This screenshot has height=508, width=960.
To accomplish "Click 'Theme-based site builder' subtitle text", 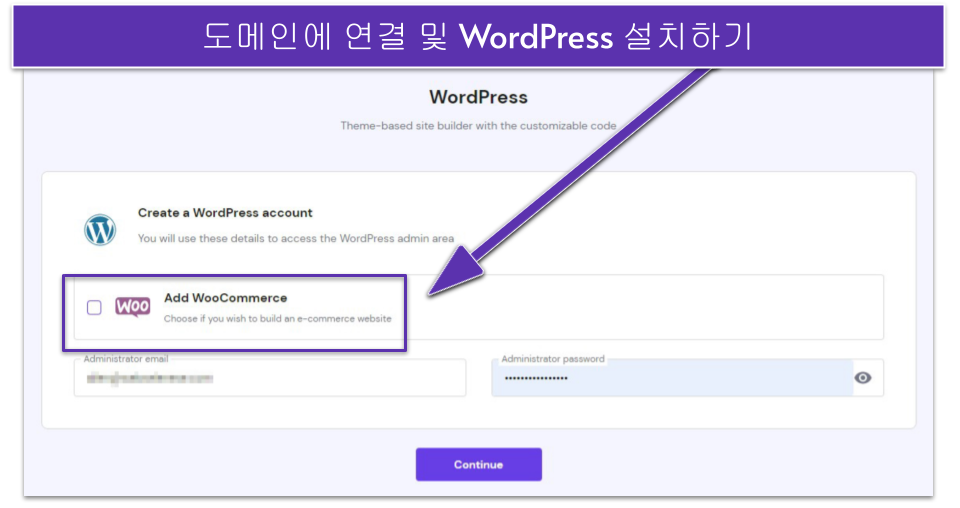I will click(x=478, y=125).
